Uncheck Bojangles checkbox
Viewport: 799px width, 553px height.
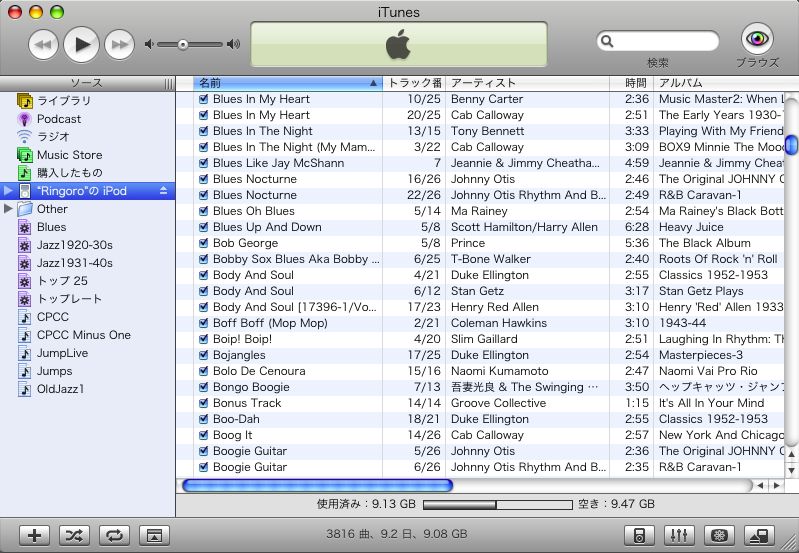pyautogui.click(x=203, y=355)
